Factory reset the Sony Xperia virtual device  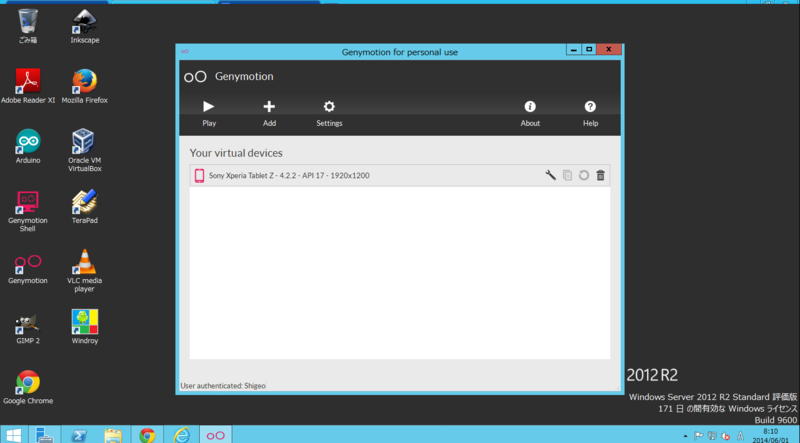pyautogui.click(x=584, y=176)
